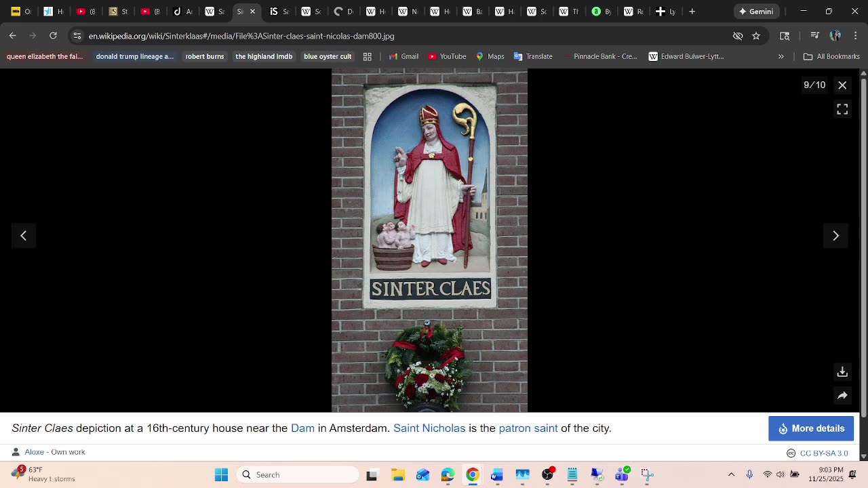Follow the Dam link in the caption

(x=302, y=428)
